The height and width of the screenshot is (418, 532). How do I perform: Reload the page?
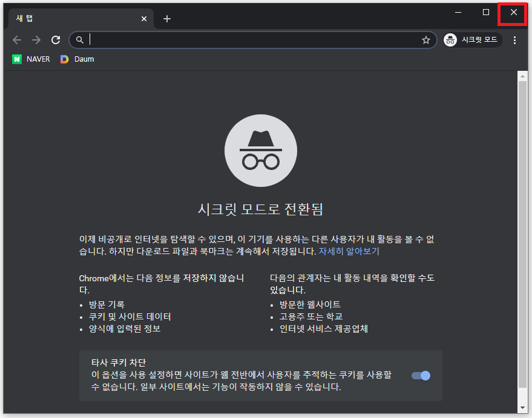coord(56,40)
